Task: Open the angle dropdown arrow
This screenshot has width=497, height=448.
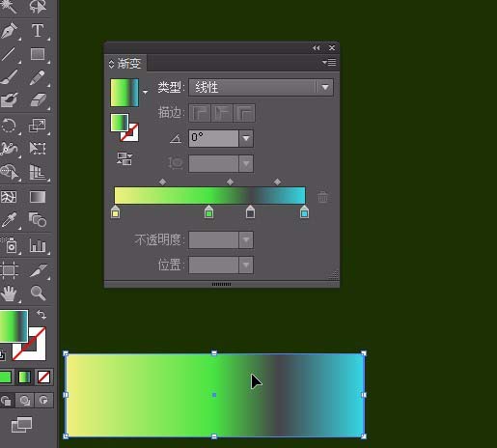Action: pos(246,138)
